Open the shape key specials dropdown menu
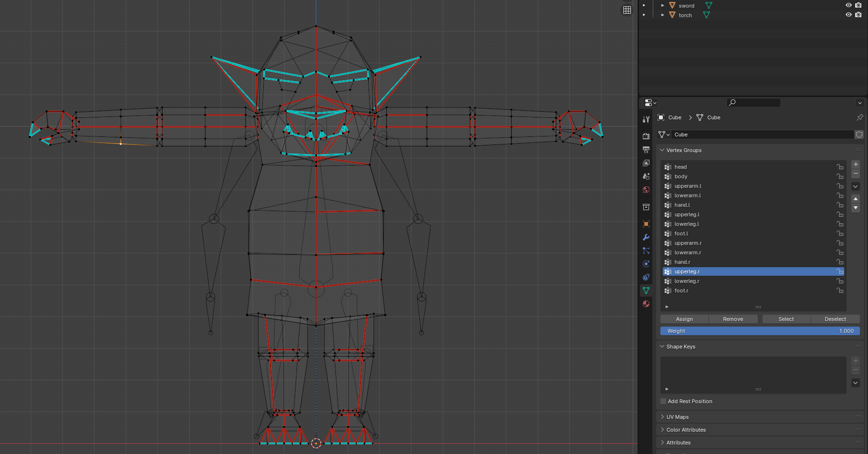The image size is (868, 454). [856, 383]
